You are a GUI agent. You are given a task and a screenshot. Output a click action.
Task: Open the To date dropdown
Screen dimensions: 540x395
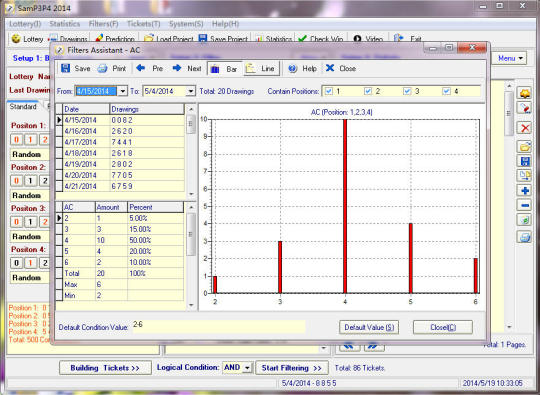tap(190, 91)
